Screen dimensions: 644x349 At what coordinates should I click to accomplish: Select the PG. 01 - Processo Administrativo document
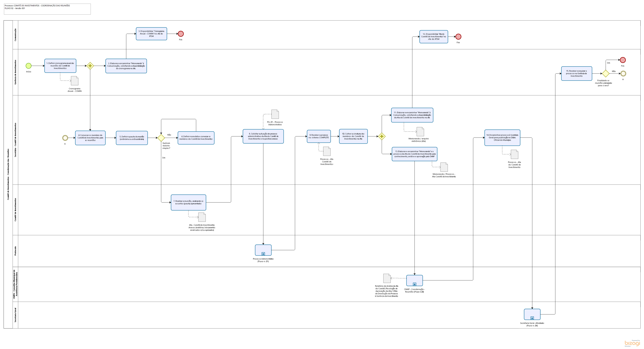[x=275, y=114]
